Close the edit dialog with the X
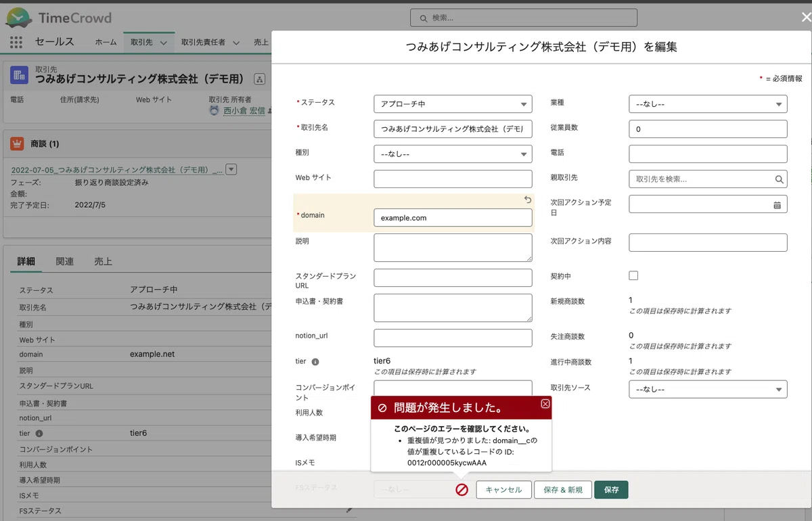Screen dimensions: 812x521 pyautogui.click(x=805, y=18)
